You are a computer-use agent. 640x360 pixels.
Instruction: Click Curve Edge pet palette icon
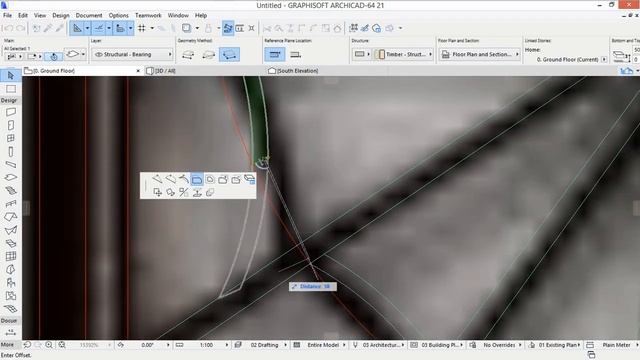[171, 179]
